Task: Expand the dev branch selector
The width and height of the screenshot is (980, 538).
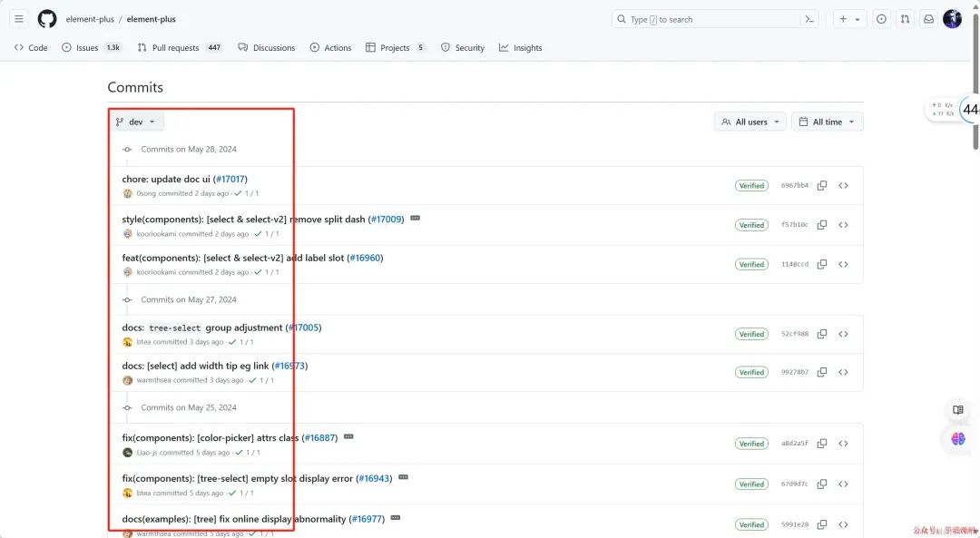Action: click(136, 122)
